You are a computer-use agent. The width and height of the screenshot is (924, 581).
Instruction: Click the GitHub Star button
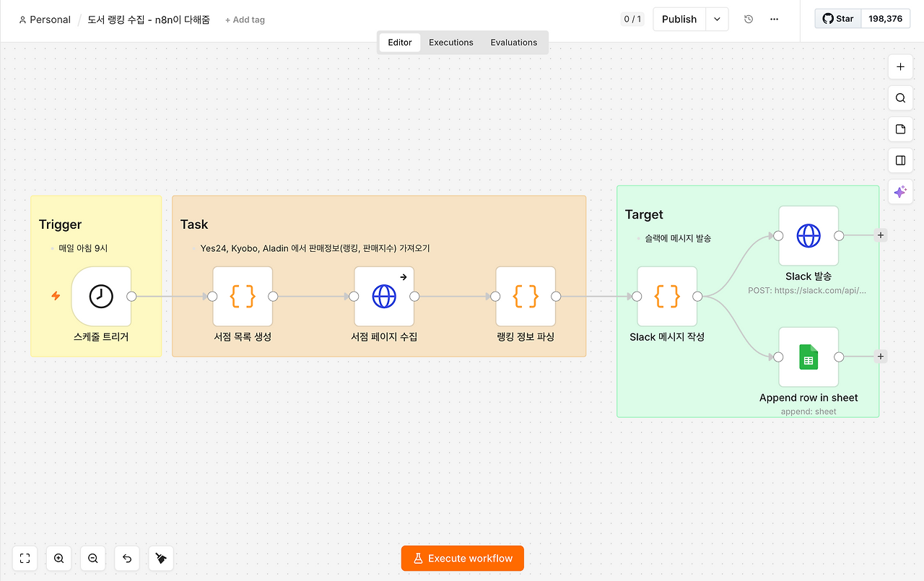838,19
